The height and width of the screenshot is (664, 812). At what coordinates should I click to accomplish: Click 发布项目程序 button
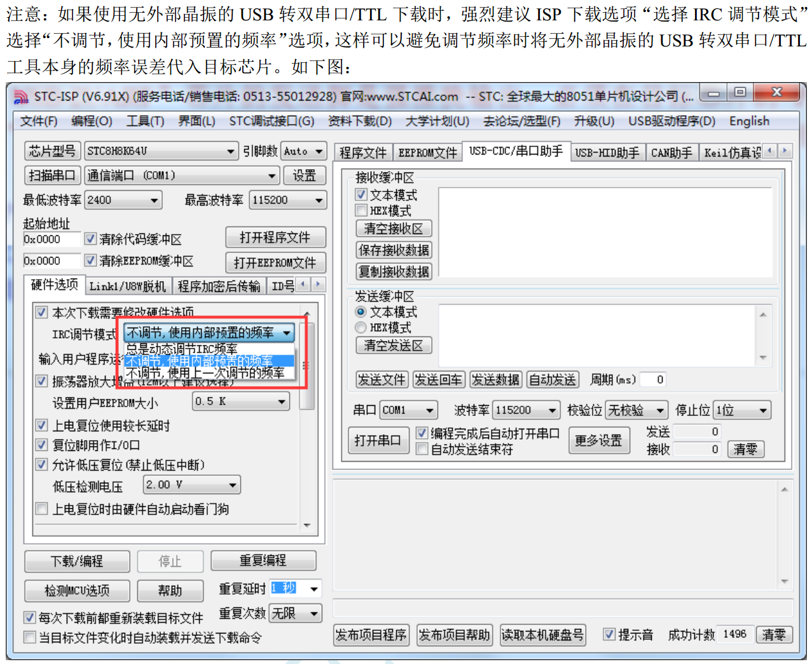tap(371, 635)
